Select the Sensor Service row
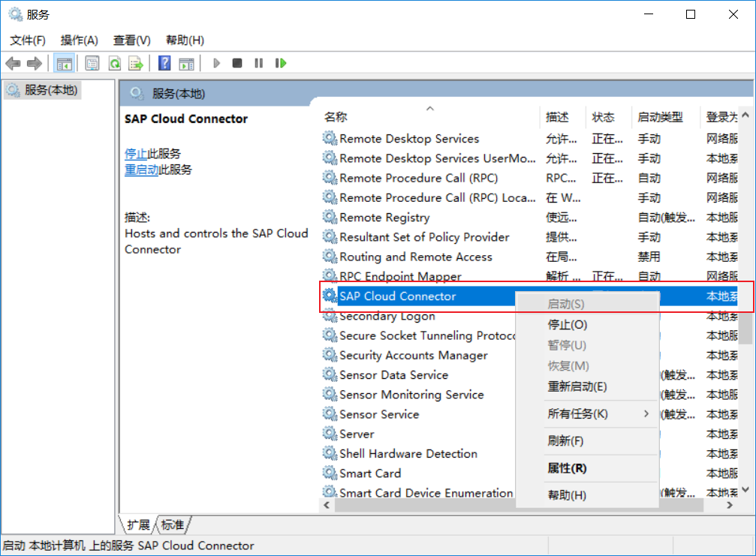The width and height of the screenshot is (756, 556). coord(418,414)
